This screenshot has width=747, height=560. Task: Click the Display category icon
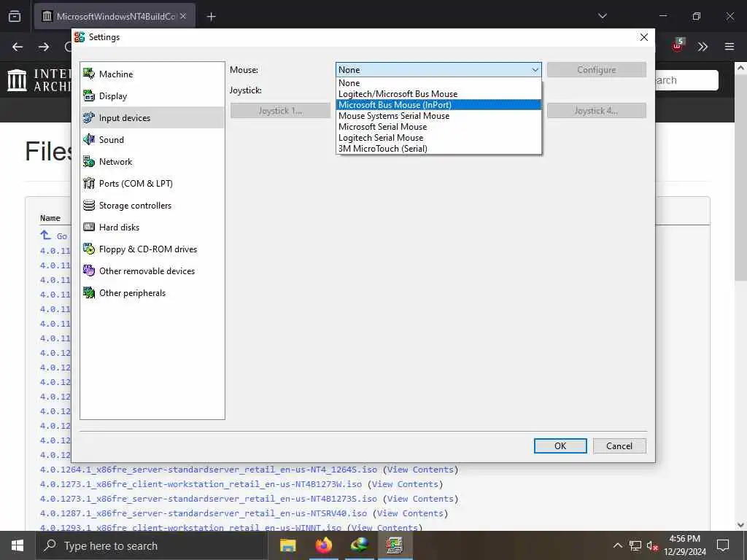[x=89, y=96]
